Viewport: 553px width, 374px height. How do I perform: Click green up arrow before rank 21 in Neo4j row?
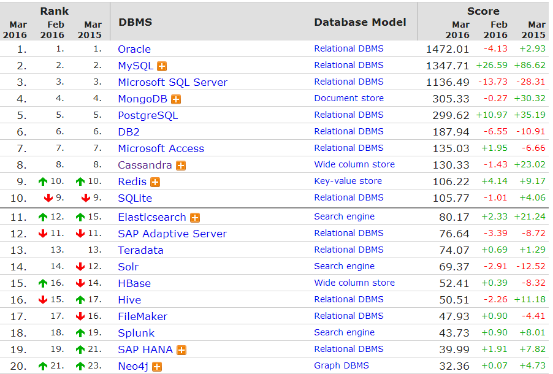point(43,366)
